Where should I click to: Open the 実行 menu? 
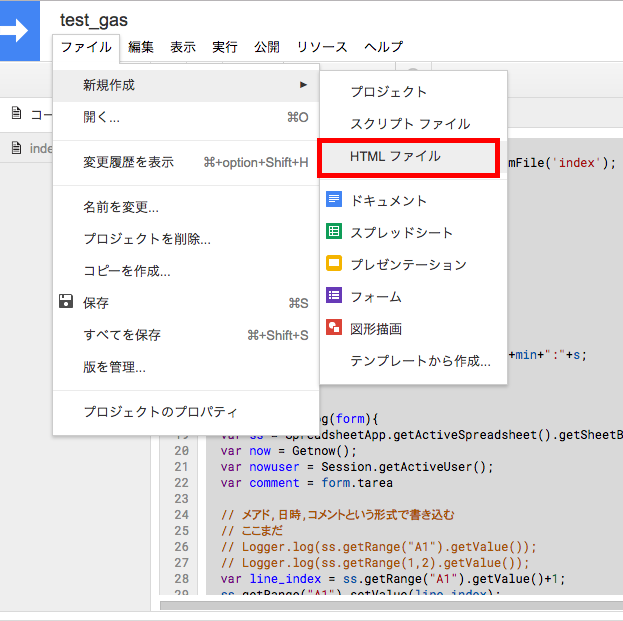(x=224, y=47)
